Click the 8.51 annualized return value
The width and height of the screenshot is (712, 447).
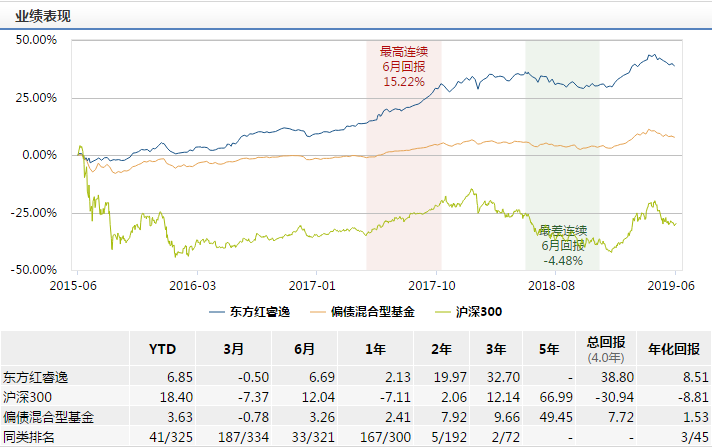coord(696,377)
